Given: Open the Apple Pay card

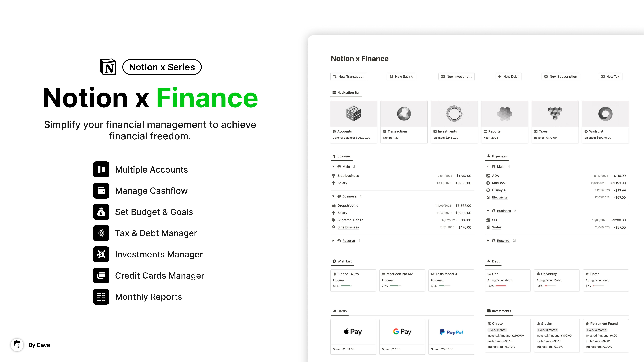Looking at the screenshot, I should tap(353, 337).
